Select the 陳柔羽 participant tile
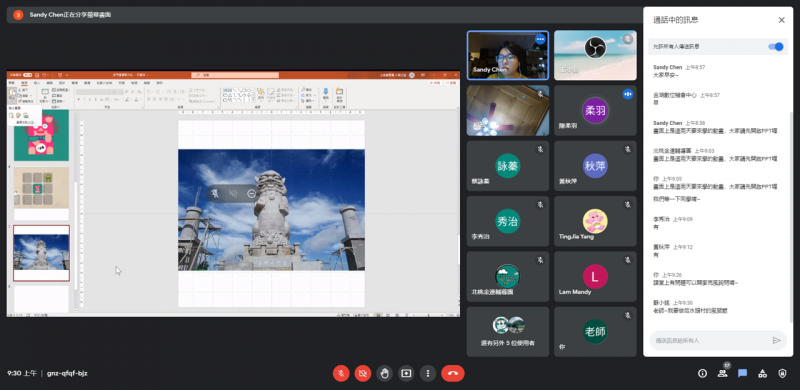Viewport: 800px width, 390px height. 595,110
